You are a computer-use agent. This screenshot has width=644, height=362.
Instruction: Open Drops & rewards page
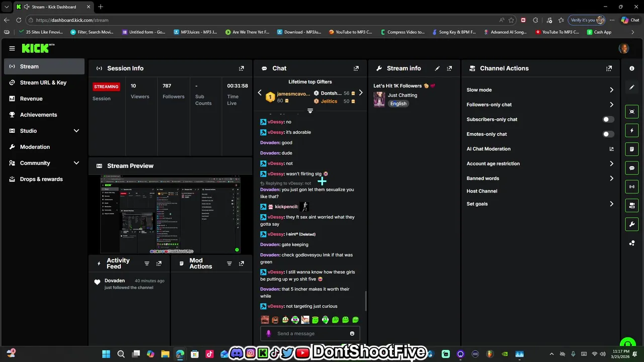pyautogui.click(x=44, y=179)
